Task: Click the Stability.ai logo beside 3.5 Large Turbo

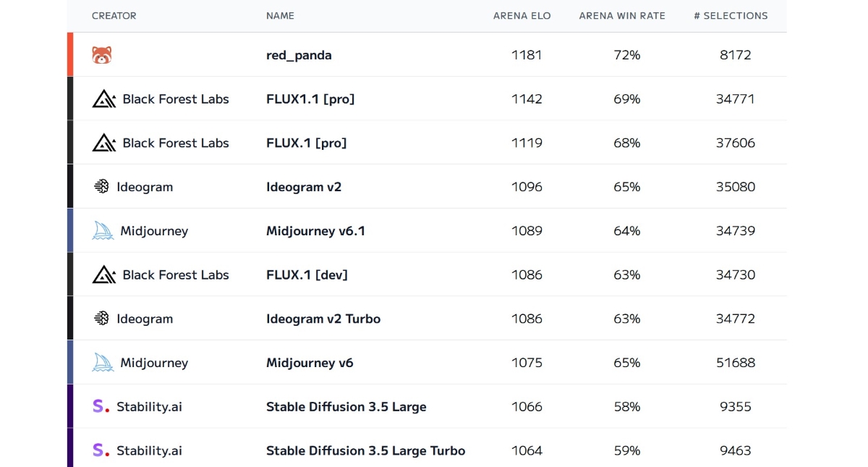Action: pyautogui.click(x=101, y=450)
